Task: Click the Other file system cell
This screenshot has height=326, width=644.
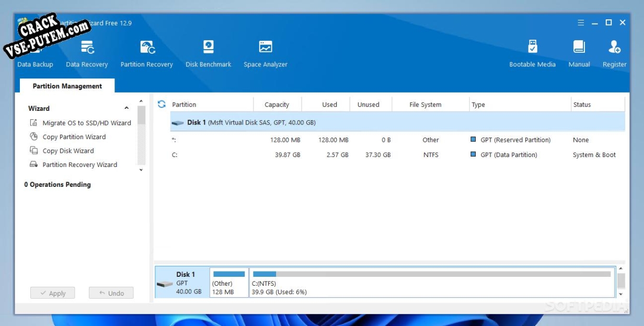Action: [431, 140]
